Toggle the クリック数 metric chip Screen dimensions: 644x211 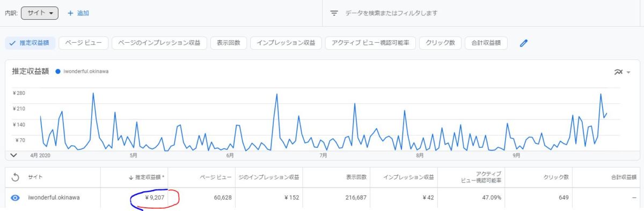441,43
